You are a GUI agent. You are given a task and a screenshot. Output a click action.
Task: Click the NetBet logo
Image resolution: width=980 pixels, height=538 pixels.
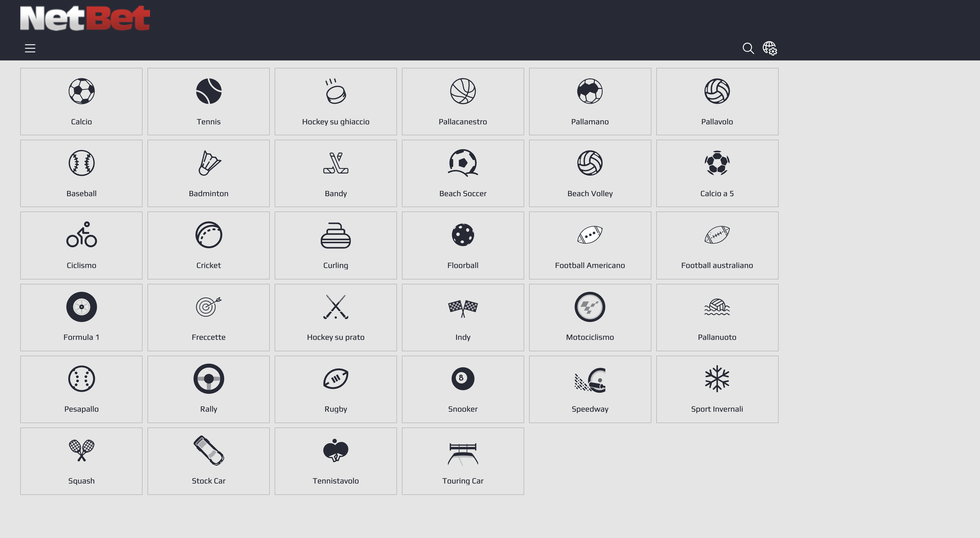point(85,18)
